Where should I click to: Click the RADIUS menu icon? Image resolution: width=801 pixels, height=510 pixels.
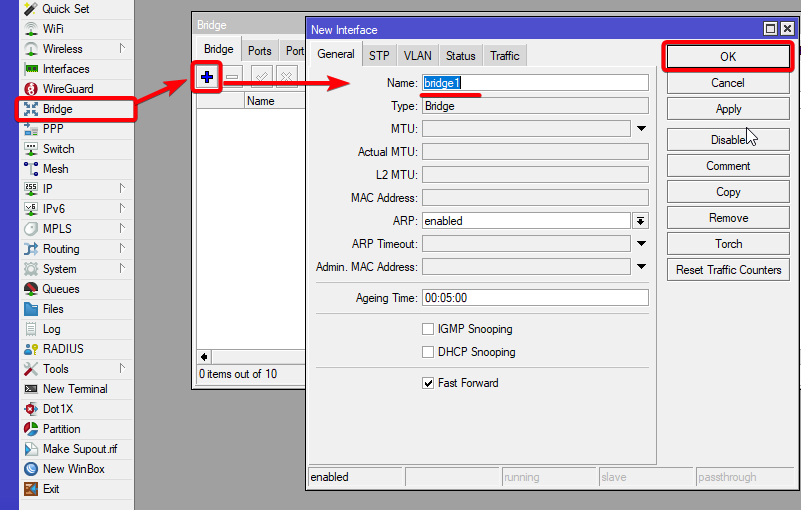pyautogui.click(x=31, y=349)
